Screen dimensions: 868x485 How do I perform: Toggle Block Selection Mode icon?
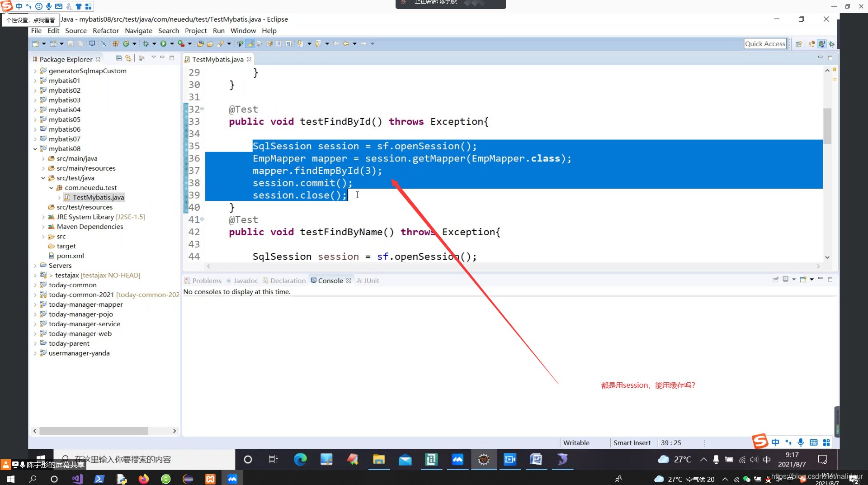pyautogui.click(x=279, y=44)
